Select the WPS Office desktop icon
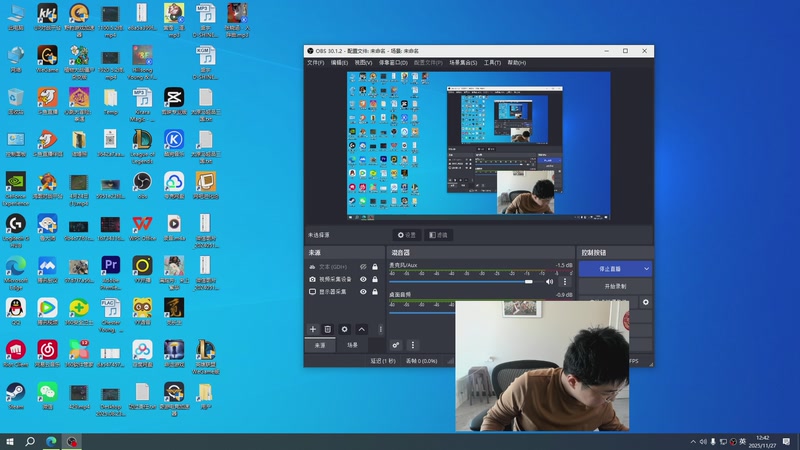 (x=142, y=227)
